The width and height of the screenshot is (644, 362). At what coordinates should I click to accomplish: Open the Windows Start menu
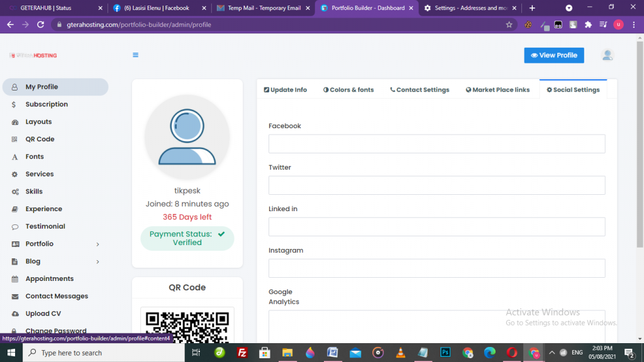[11, 353]
